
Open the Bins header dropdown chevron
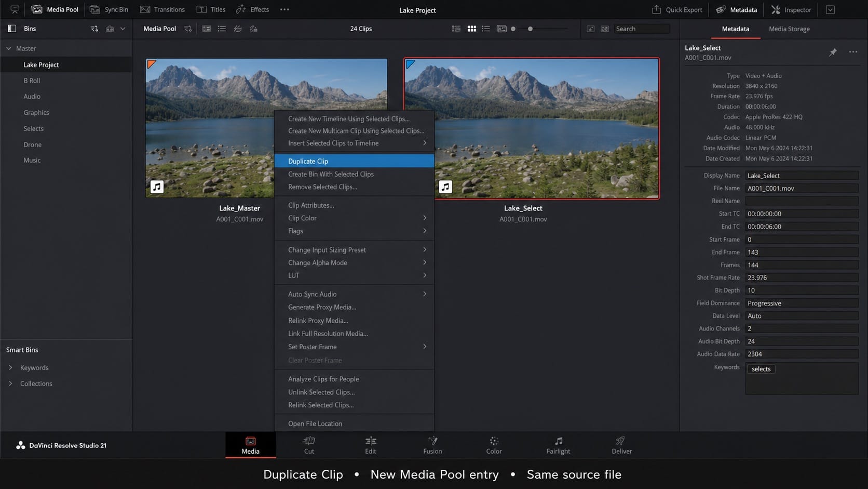coord(123,29)
